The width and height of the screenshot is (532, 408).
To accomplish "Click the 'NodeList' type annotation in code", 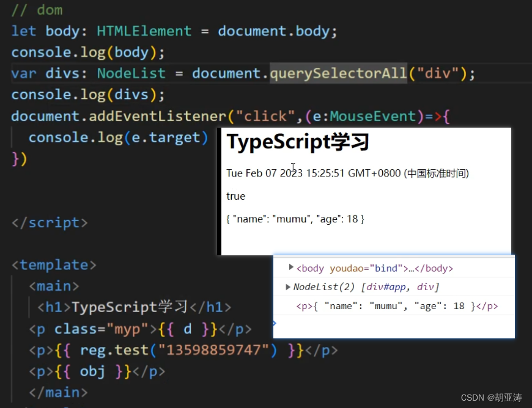I will point(131,73).
